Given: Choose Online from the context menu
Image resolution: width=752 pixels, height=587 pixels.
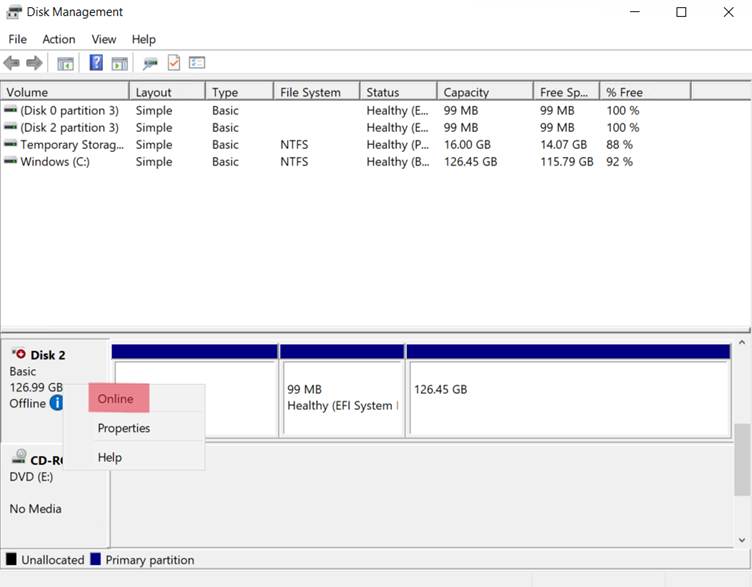Looking at the screenshot, I should pos(118,398).
